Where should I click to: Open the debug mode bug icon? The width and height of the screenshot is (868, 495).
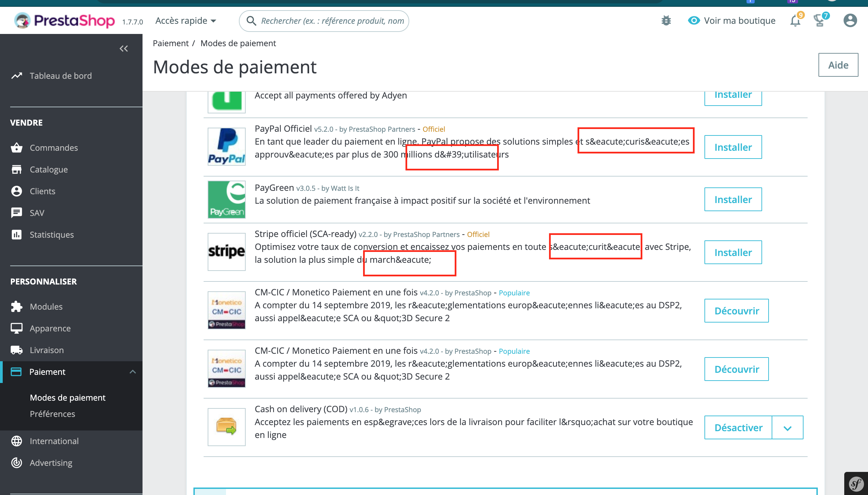(x=666, y=21)
